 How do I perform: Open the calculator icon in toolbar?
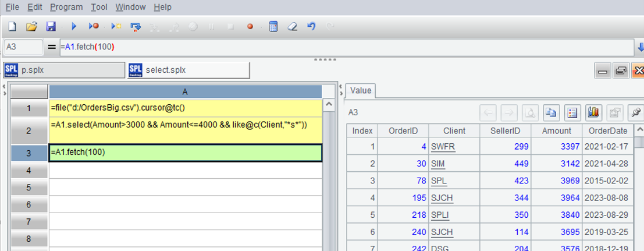(273, 27)
